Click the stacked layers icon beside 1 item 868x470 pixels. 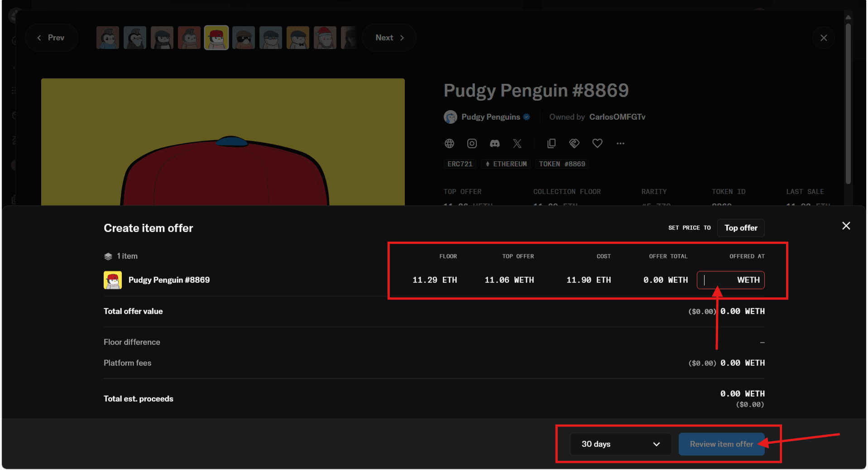coord(108,257)
